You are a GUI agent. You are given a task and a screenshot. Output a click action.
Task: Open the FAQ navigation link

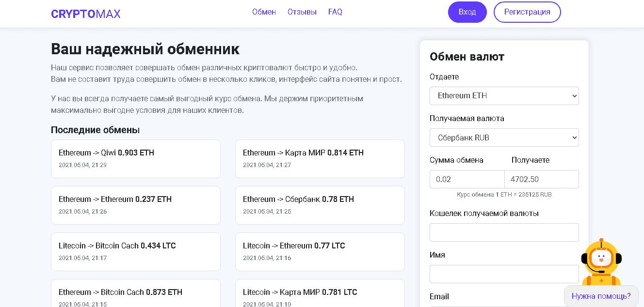(x=335, y=12)
